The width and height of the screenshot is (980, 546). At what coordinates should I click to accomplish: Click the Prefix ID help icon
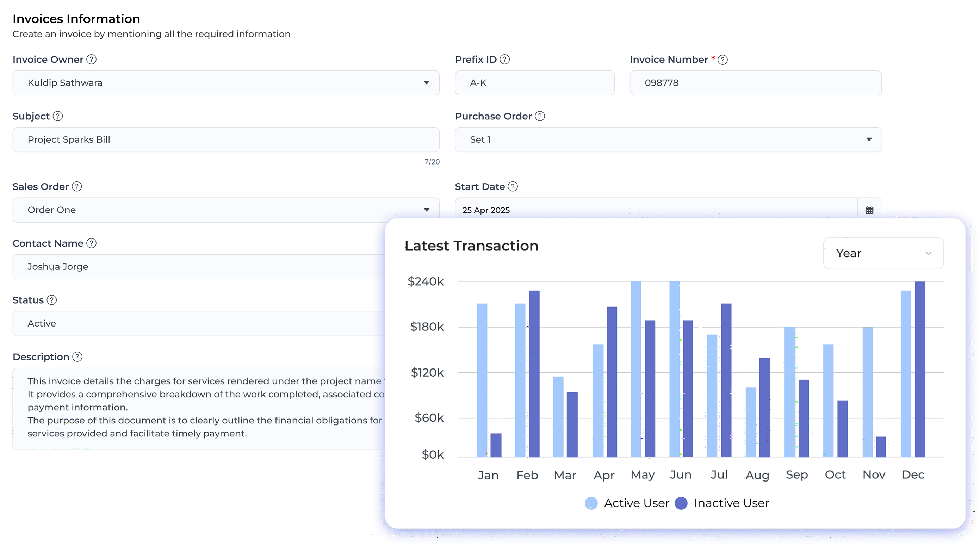point(504,59)
